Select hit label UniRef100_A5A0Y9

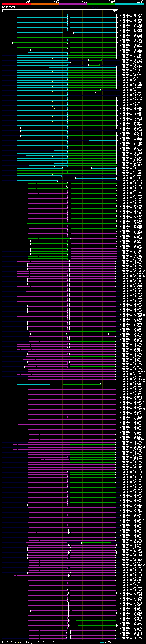click(x=131, y=32)
